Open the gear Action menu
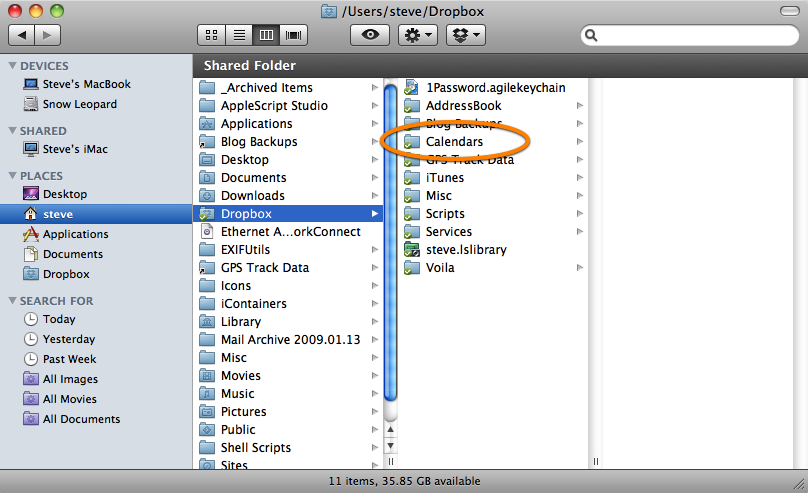This screenshot has width=808, height=493. (x=418, y=35)
